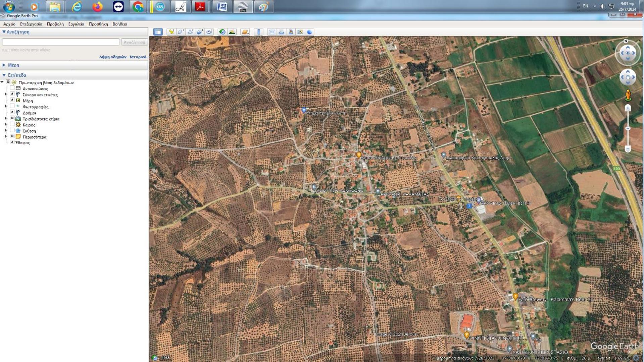Click the blue globe Earth toolbar icon
Viewport: 644px width, 362px height.
coord(309,32)
